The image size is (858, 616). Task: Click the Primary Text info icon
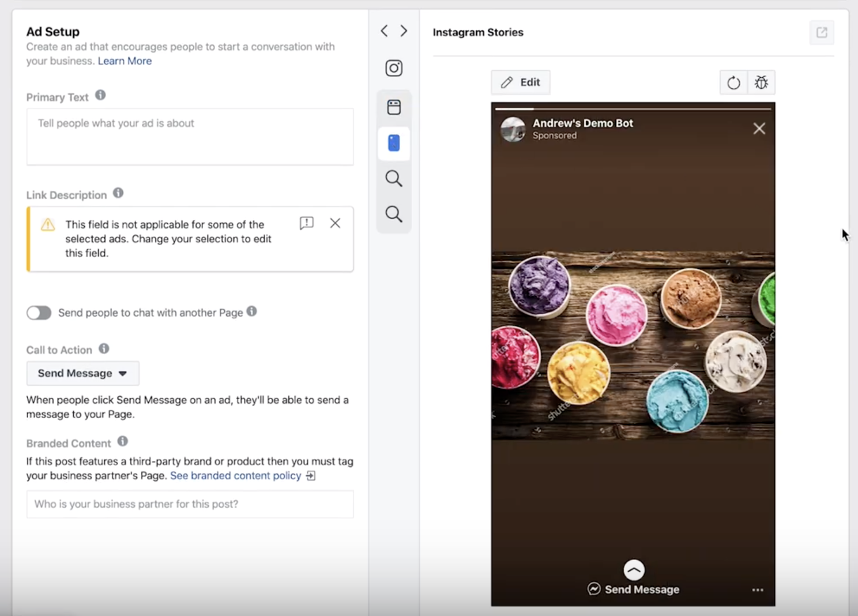click(x=100, y=95)
